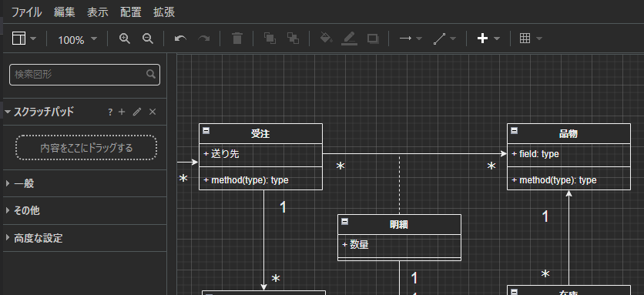The height and width of the screenshot is (295, 644).
Task: Open the view layout panel dropdown
Action: tap(24, 39)
